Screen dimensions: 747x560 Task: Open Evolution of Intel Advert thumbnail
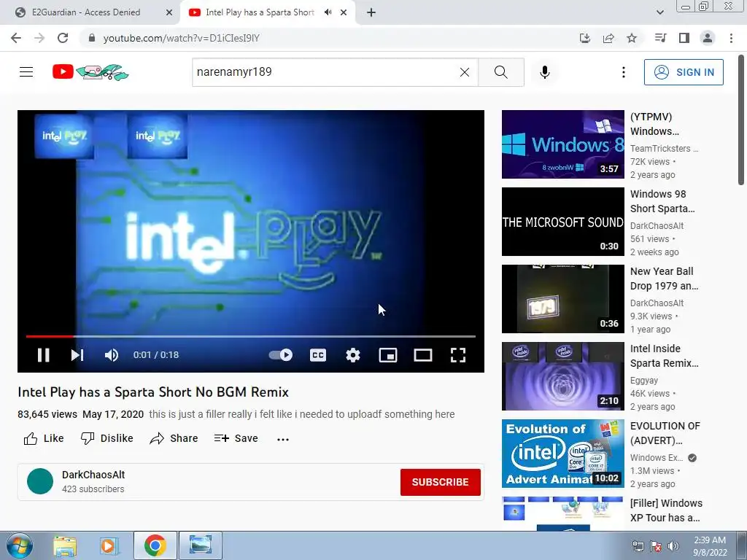pyautogui.click(x=562, y=454)
